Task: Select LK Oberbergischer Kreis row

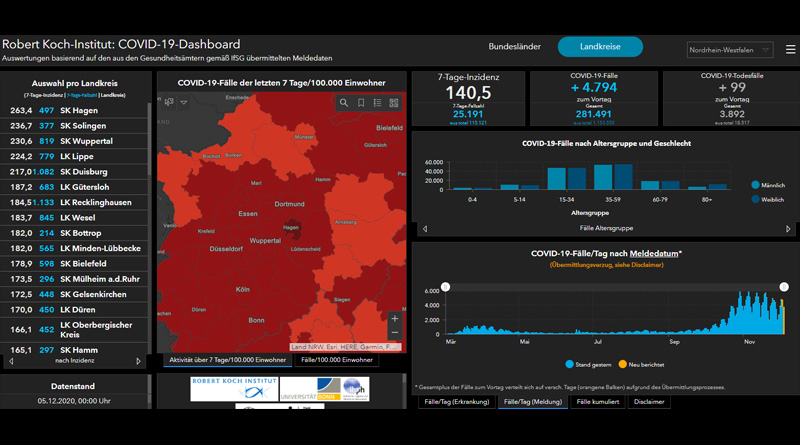Action: pos(74,330)
